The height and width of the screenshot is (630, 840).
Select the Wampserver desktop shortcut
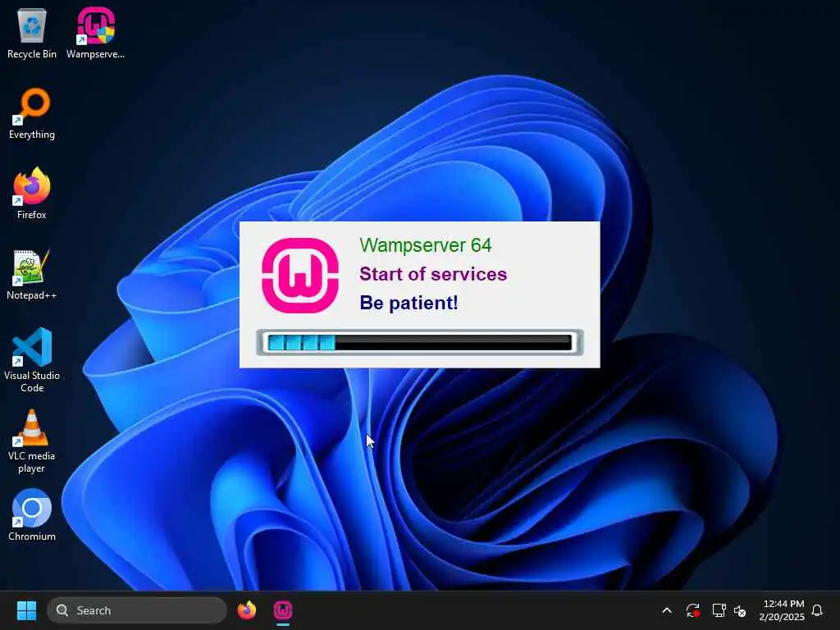click(95, 33)
